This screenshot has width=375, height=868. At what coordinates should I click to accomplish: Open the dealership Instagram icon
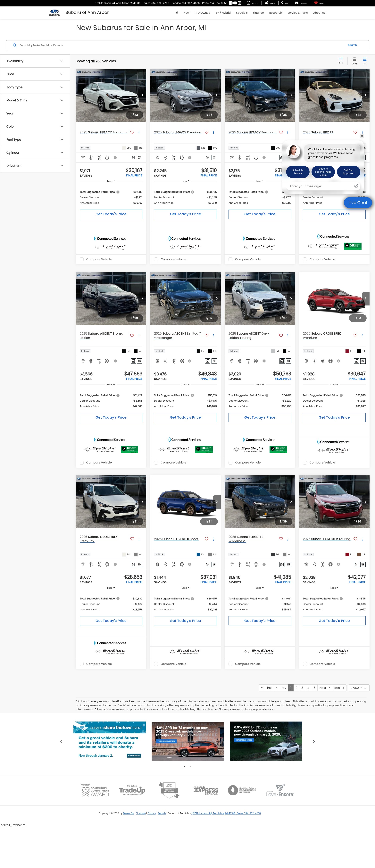coord(240,3)
